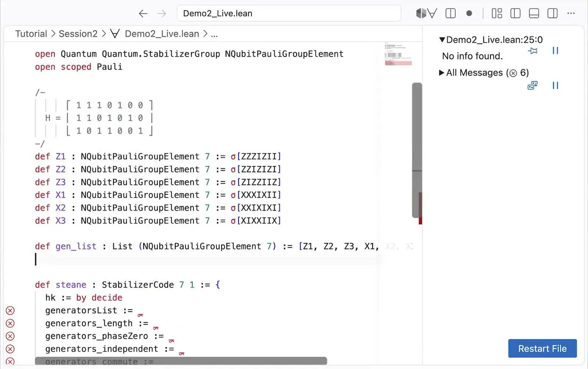This screenshot has width=588, height=369.
Task: Click the unsaved changes dot indicator
Action: pyautogui.click(x=469, y=14)
